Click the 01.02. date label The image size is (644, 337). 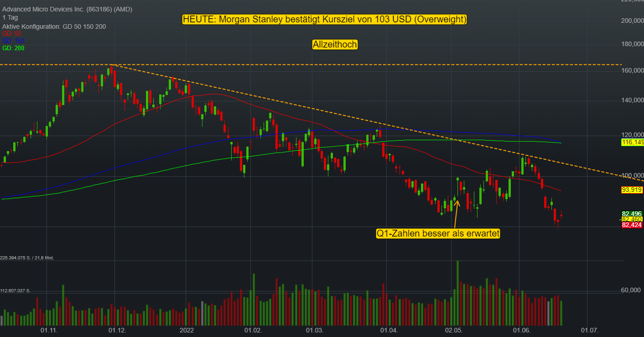252,330
